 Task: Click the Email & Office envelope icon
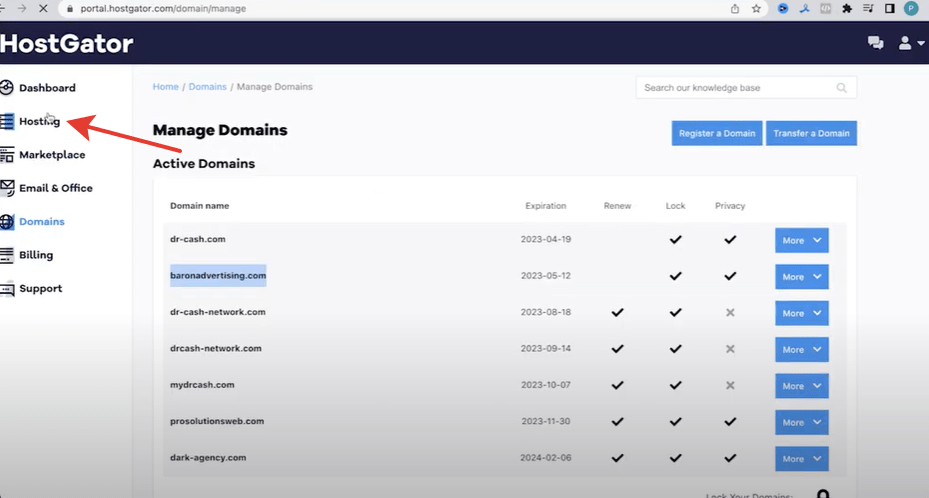[7, 188]
